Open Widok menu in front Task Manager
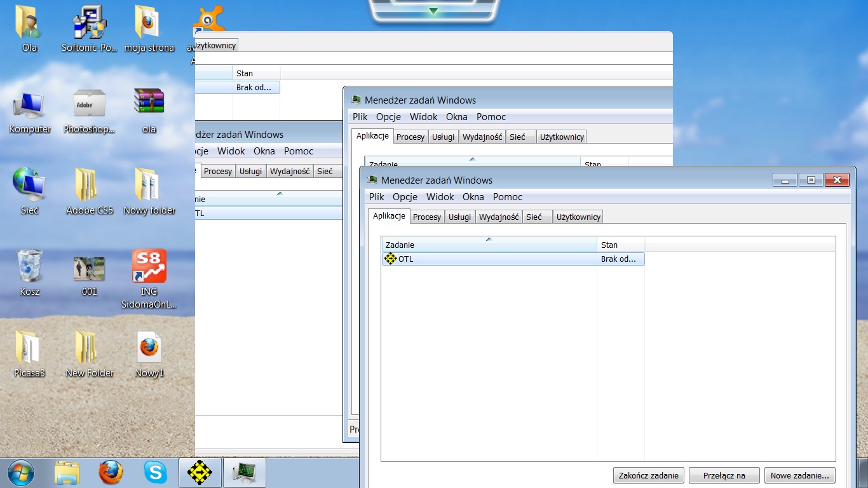Viewport: 868px width, 488px height. pyautogui.click(x=440, y=197)
